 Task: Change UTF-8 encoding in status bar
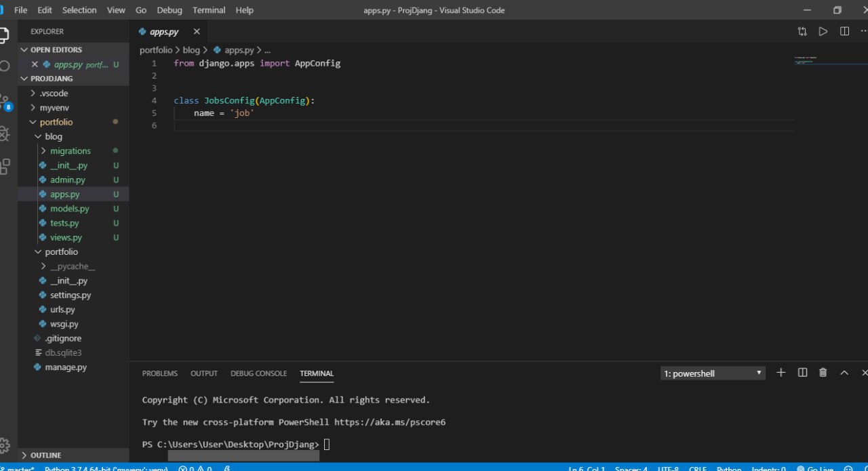[x=667, y=468]
